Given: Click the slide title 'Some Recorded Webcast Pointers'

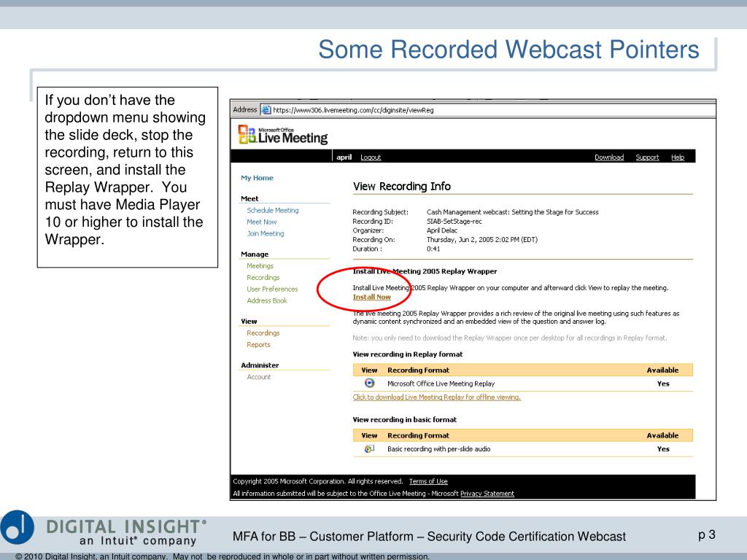Looking at the screenshot, I should (508, 49).
